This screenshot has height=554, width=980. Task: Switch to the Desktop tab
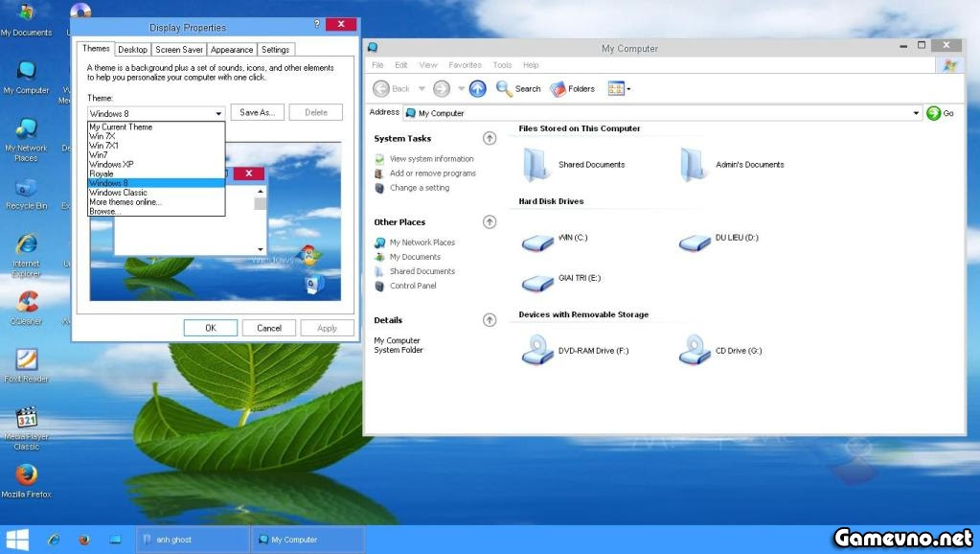coord(132,50)
